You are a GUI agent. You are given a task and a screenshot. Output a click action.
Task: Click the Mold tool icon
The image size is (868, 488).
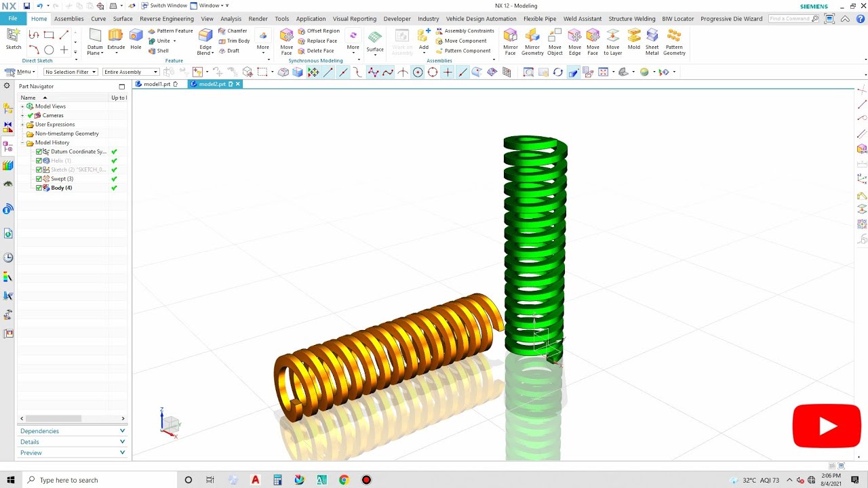tap(633, 39)
